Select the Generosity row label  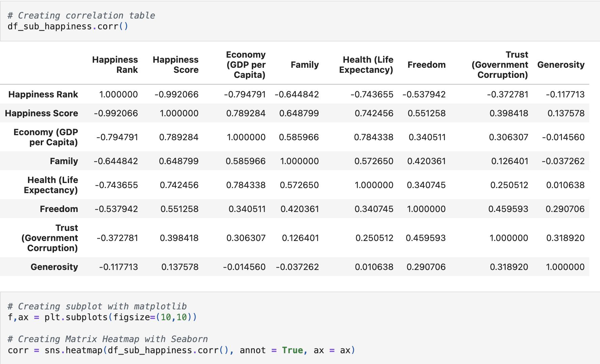click(x=54, y=267)
